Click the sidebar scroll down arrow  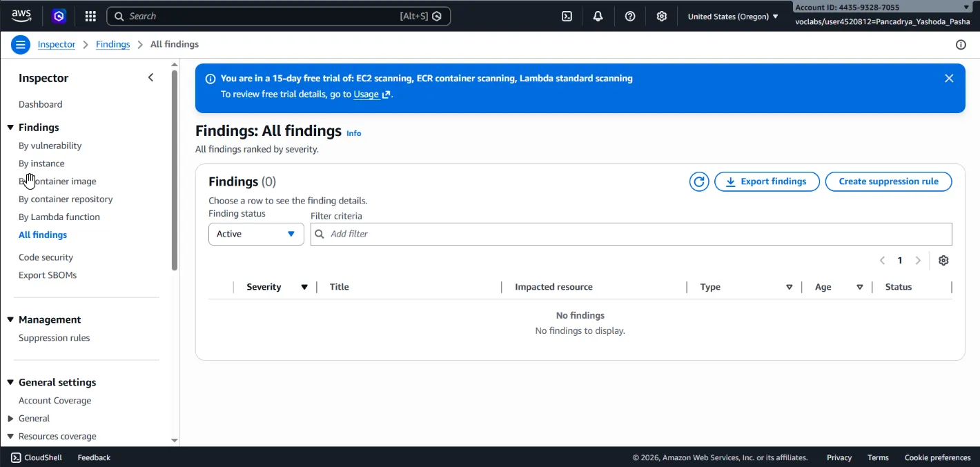click(175, 440)
